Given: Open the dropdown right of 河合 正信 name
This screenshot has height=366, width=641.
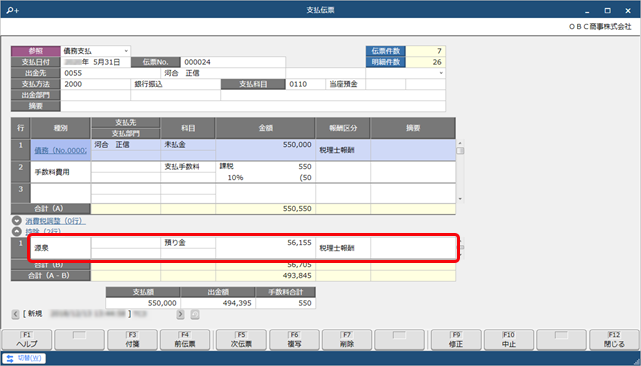Looking at the screenshot, I should (441, 73).
